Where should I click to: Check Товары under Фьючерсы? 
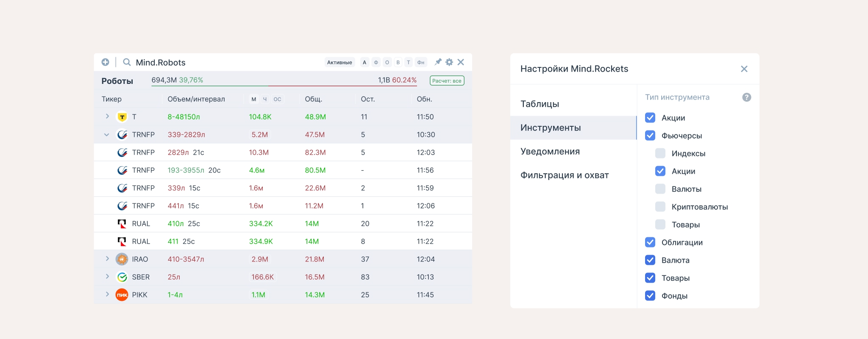[660, 225]
